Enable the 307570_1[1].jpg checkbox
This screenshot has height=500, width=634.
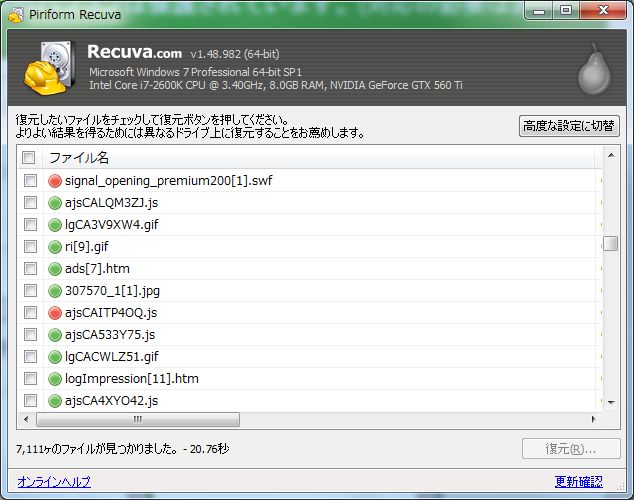coord(30,290)
